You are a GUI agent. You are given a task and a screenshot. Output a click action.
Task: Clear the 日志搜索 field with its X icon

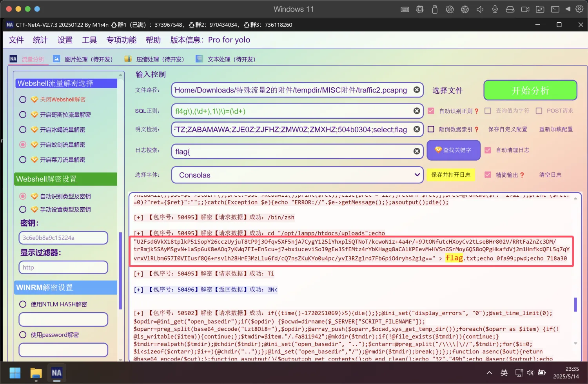pos(417,151)
